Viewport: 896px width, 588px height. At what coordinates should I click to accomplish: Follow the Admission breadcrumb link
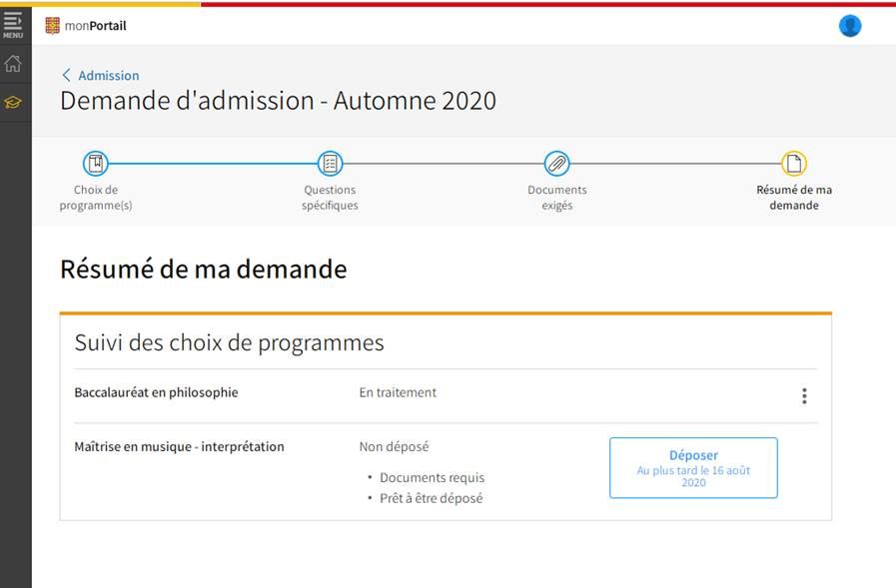point(109,76)
